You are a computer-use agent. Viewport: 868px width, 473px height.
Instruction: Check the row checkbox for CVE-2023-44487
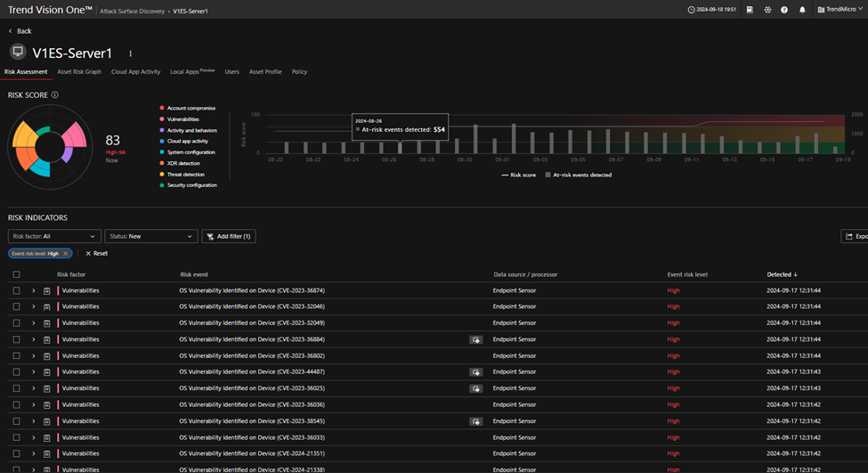click(x=17, y=372)
